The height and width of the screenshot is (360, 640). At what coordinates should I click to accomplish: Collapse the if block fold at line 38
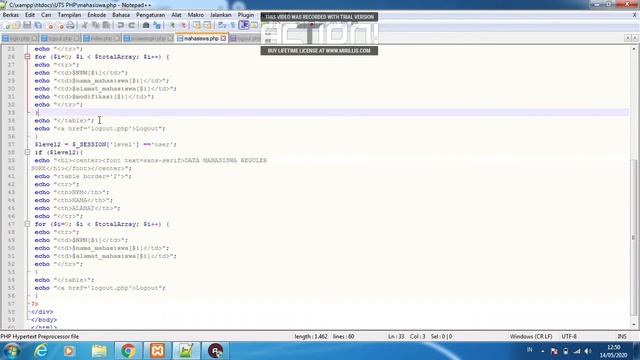click(x=27, y=152)
